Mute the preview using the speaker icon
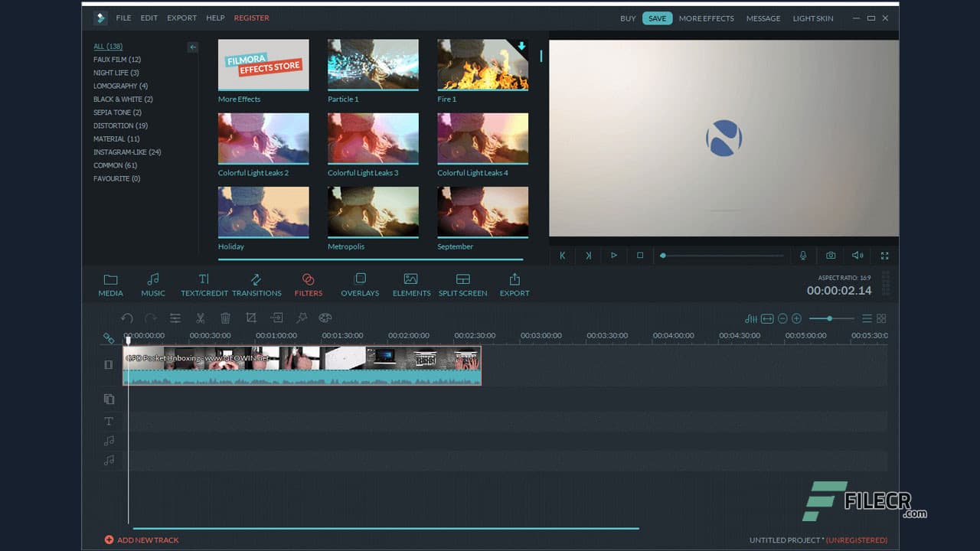Image resolution: width=980 pixels, height=551 pixels. [857, 255]
